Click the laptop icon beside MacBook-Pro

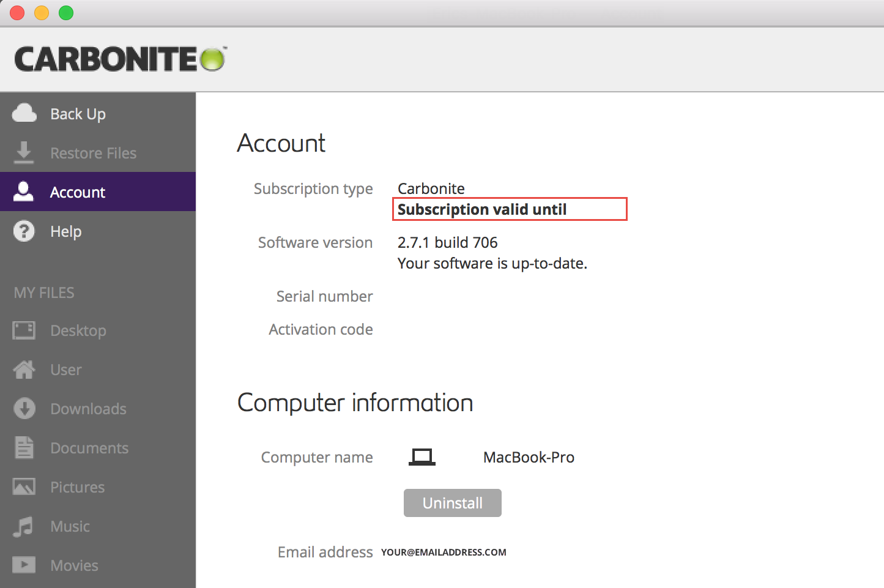[422, 456]
